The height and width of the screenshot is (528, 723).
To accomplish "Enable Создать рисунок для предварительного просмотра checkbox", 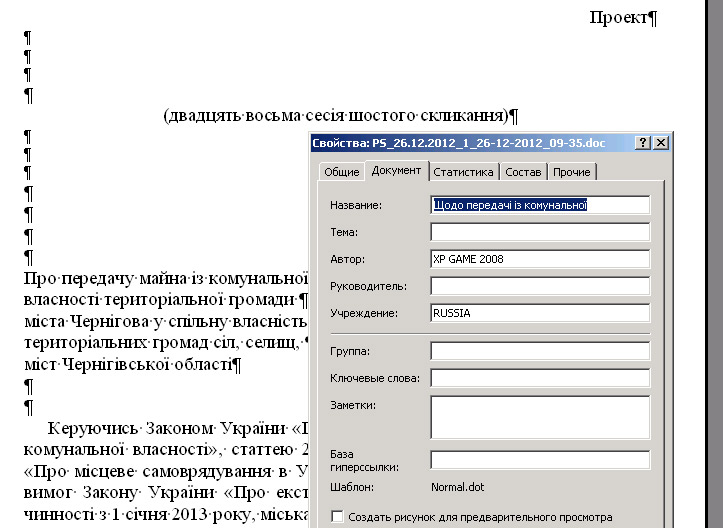I will [x=337, y=517].
